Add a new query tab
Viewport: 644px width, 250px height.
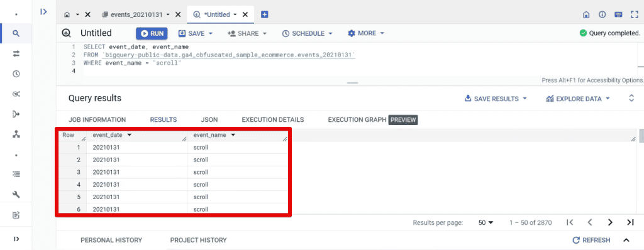click(265, 15)
